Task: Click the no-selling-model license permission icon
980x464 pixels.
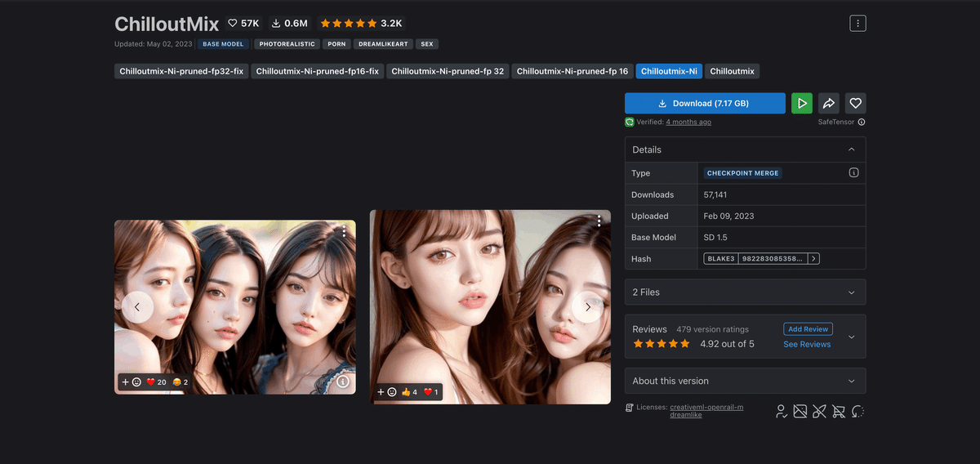Action: tap(839, 411)
